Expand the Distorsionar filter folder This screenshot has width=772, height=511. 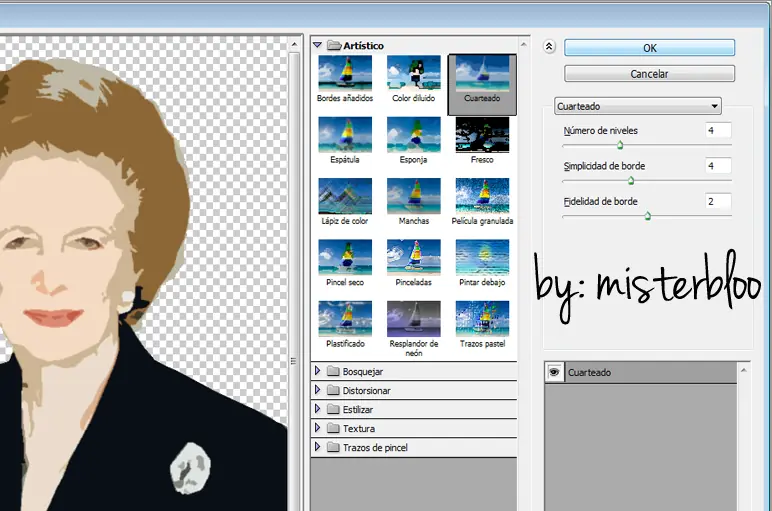click(318, 390)
